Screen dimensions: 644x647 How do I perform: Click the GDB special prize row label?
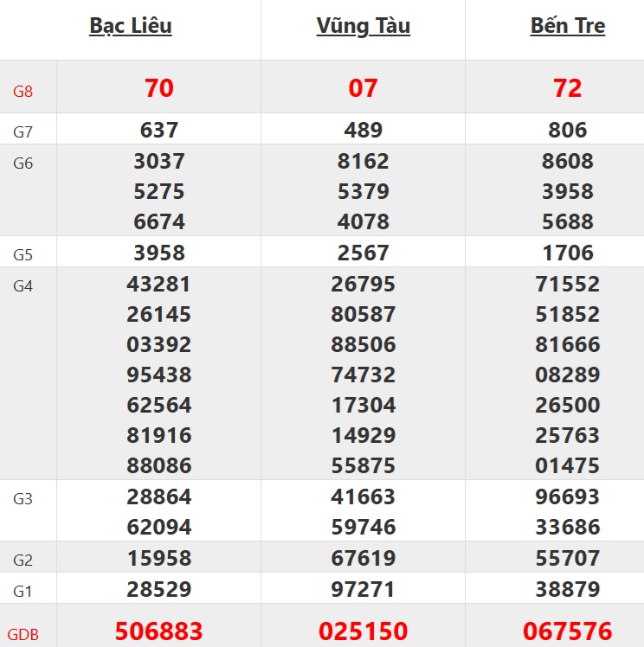click(25, 633)
